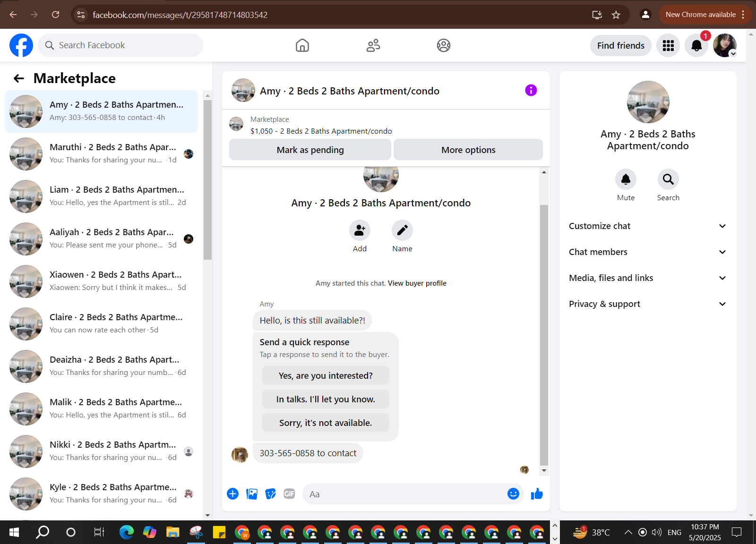The height and width of the screenshot is (544, 756).
Task: Open $1,050 listing title in chat header
Action: point(321,131)
